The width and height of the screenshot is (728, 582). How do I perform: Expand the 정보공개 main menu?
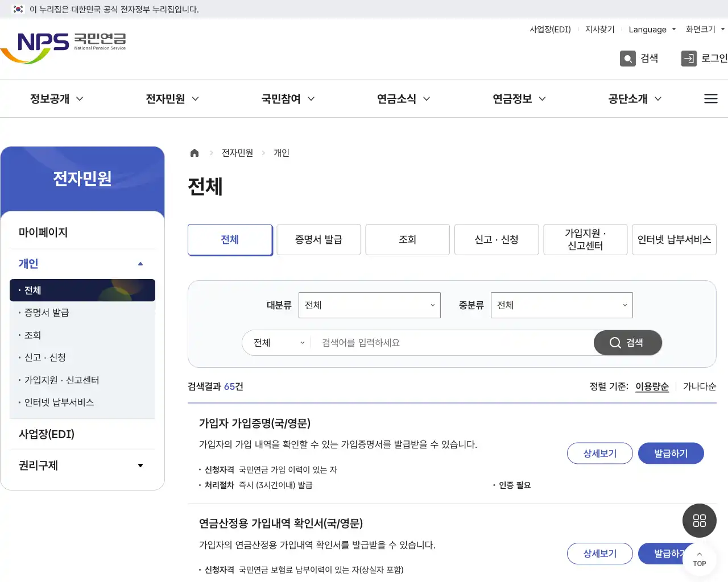56,99
